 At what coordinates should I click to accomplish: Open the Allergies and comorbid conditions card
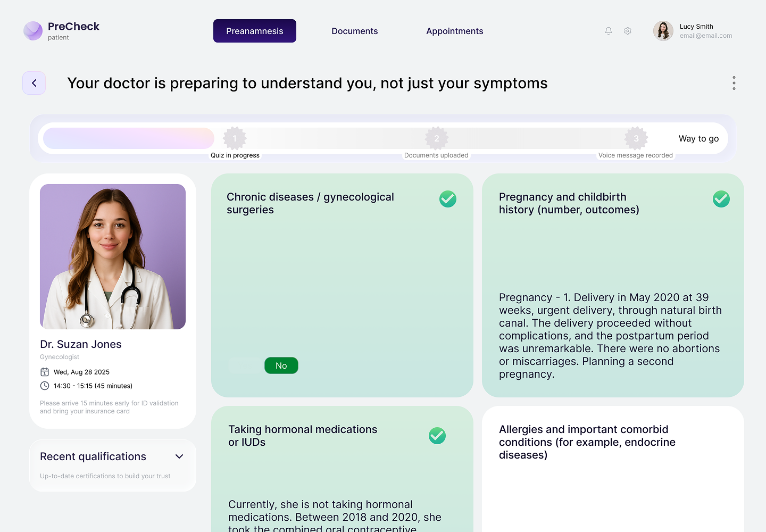pyautogui.click(x=613, y=468)
